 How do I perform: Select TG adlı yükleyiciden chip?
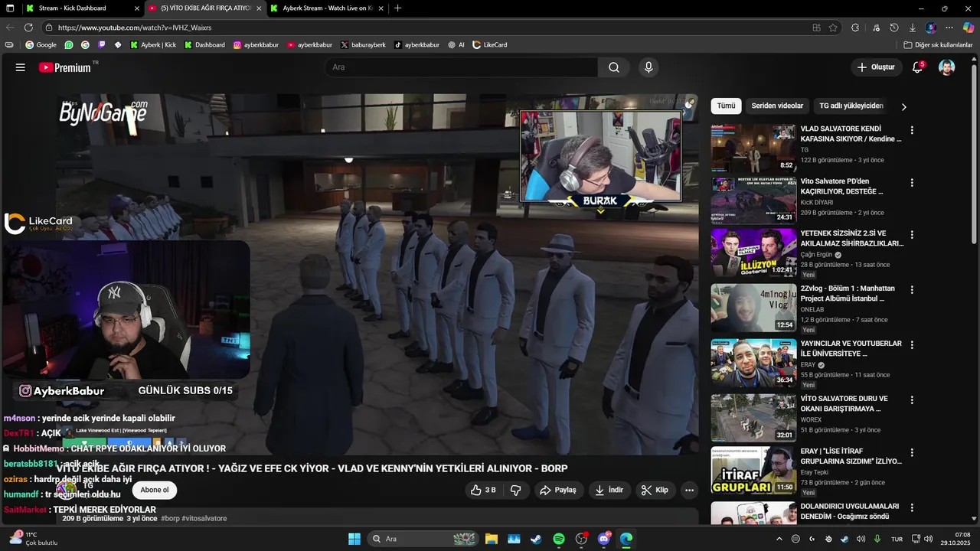point(851,106)
